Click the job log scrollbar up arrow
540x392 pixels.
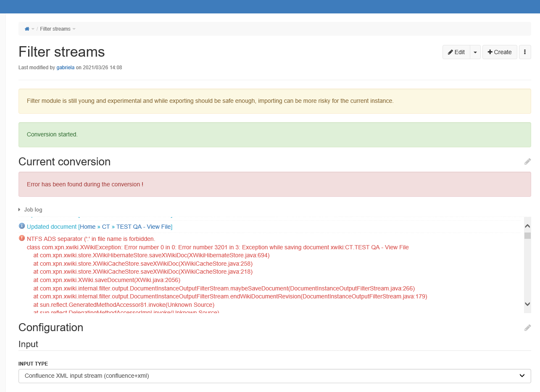[527, 226]
